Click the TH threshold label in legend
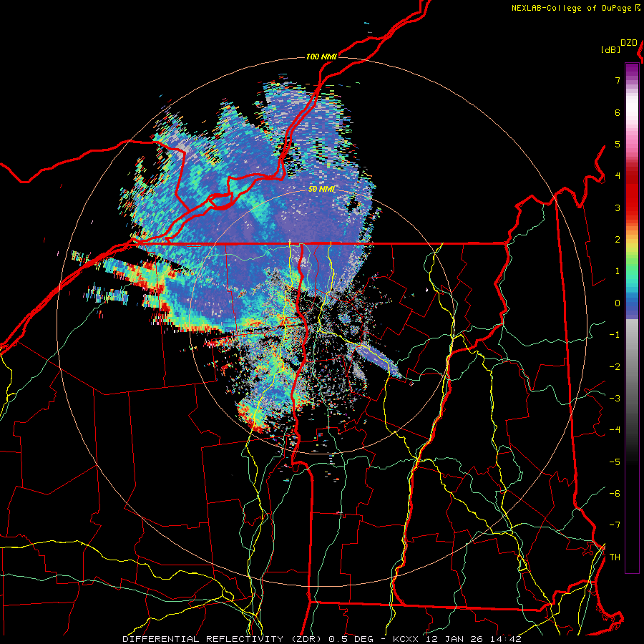This screenshot has height=644, width=644. (615, 557)
